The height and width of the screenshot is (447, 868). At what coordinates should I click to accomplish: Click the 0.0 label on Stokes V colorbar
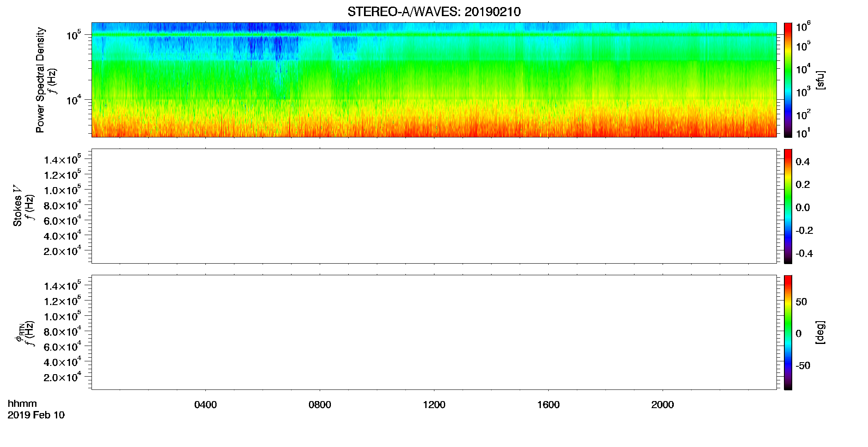tap(803, 207)
